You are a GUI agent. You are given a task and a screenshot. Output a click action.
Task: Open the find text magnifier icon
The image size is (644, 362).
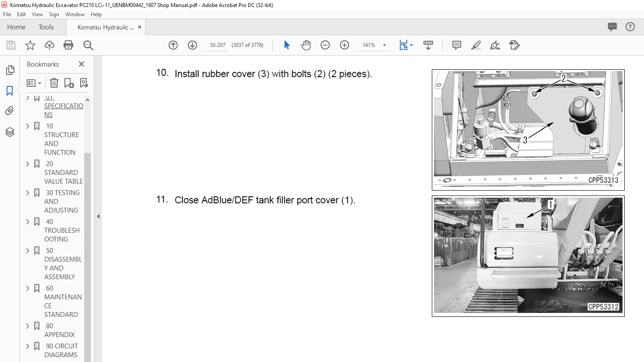click(x=88, y=45)
